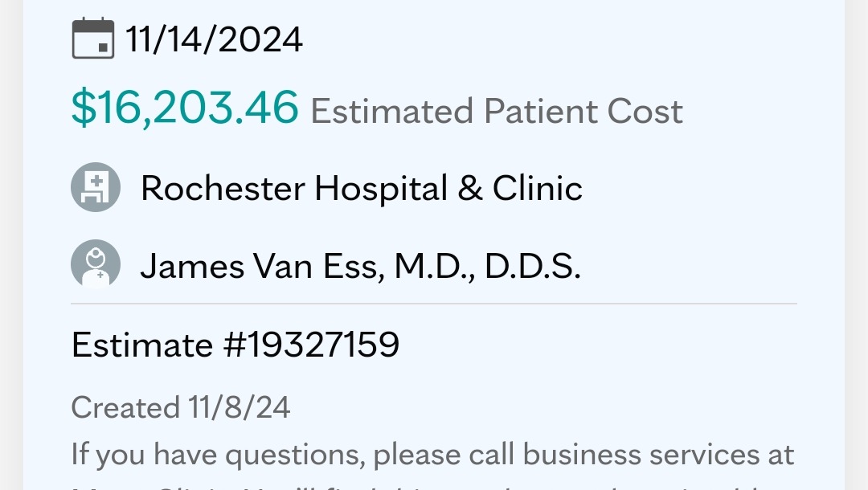
Task: Click the doctor avatar icon
Action: pos(96,265)
